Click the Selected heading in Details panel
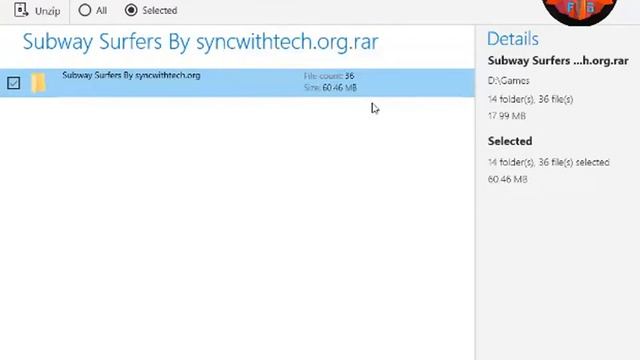This screenshot has height=360, width=640. click(510, 141)
